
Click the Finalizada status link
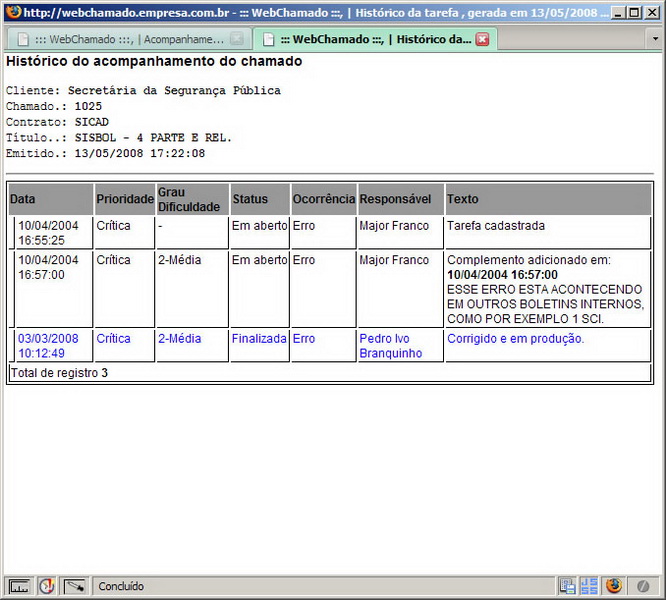pos(259,339)
